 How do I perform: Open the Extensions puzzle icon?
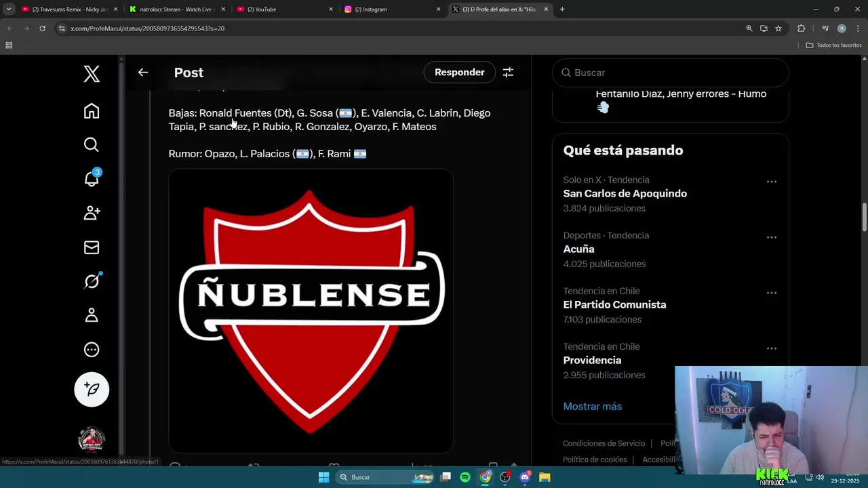pos(801,28)
